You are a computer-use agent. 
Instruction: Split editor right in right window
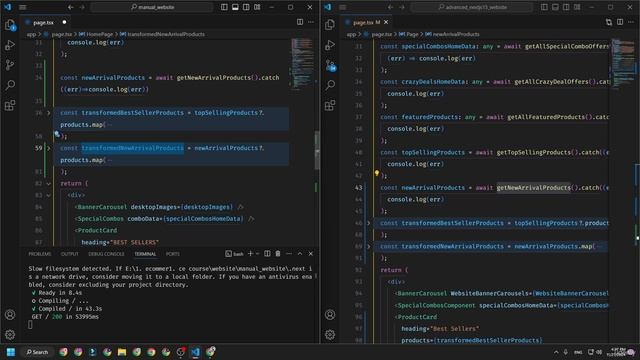tap(620, 22)
